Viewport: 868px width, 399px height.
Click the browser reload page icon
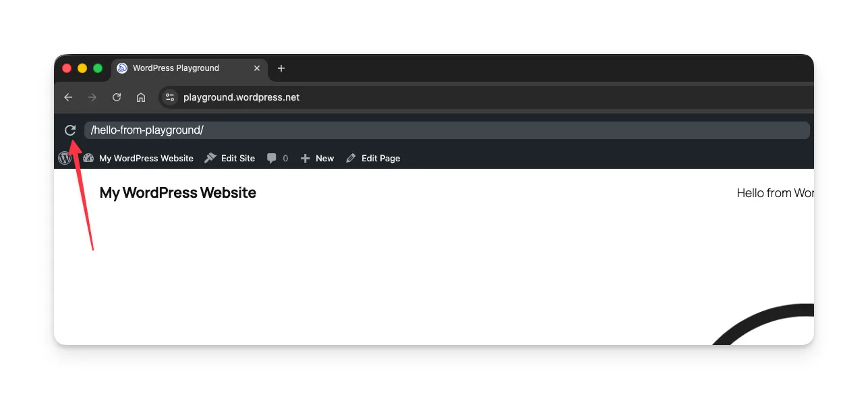(116, 97)
